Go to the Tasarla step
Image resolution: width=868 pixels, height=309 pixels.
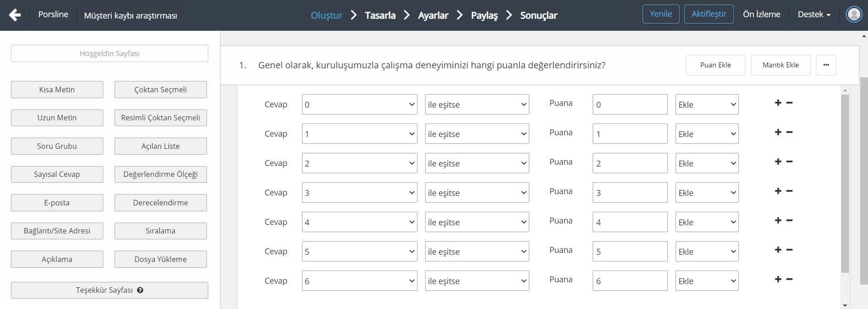click(x=380, y=15)
